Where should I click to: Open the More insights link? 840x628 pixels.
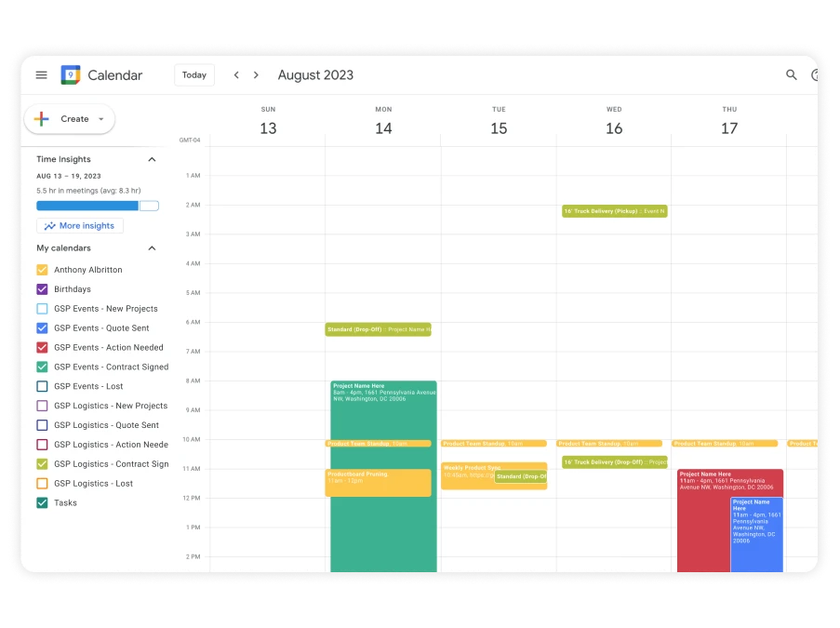pyautogui.click(x=87, y=226)
